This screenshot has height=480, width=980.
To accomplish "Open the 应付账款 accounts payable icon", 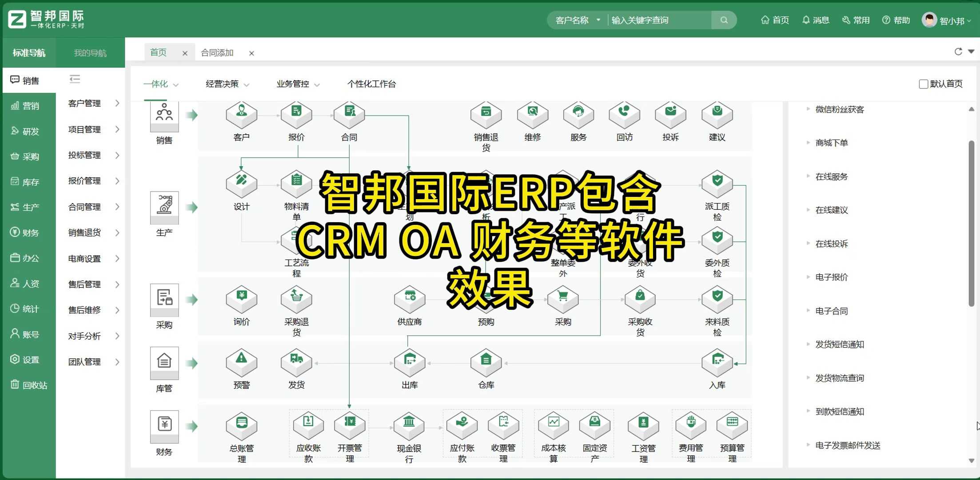I will click(462, 426).
